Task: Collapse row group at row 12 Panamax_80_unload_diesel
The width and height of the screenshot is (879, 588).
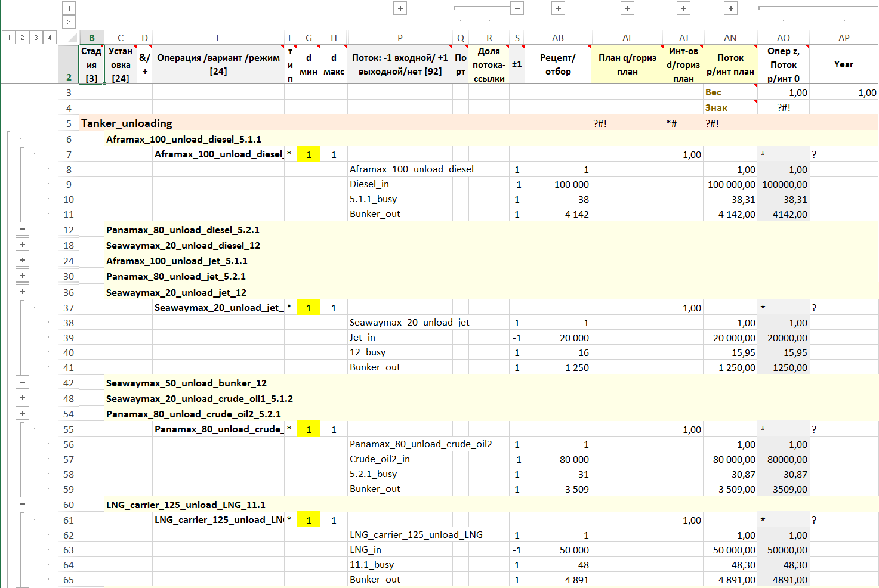Action: pos(23,229)
